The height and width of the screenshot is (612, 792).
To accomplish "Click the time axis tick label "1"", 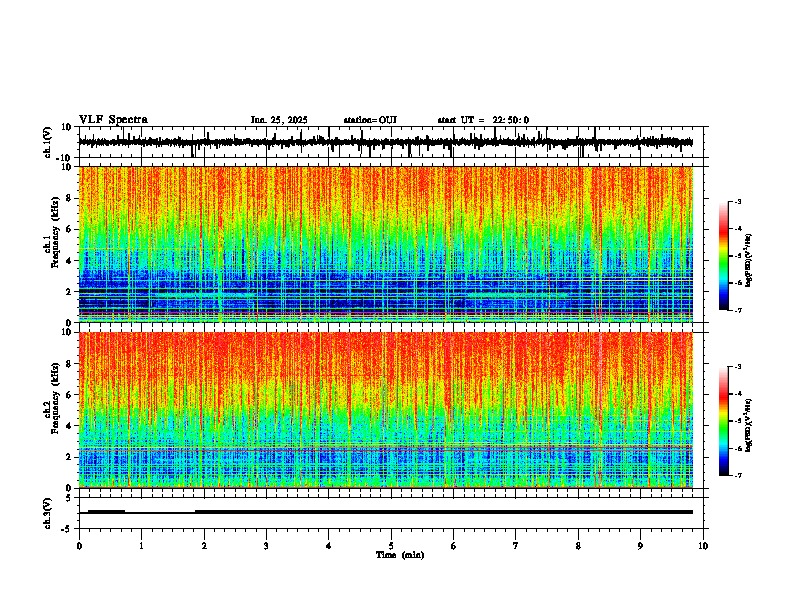I will (x=141, y=546).
